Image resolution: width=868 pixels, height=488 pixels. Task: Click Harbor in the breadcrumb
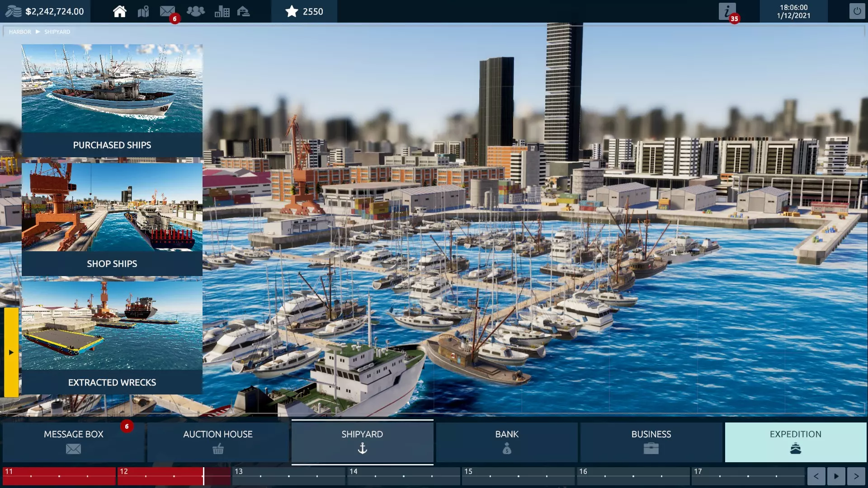coord(20,32)
